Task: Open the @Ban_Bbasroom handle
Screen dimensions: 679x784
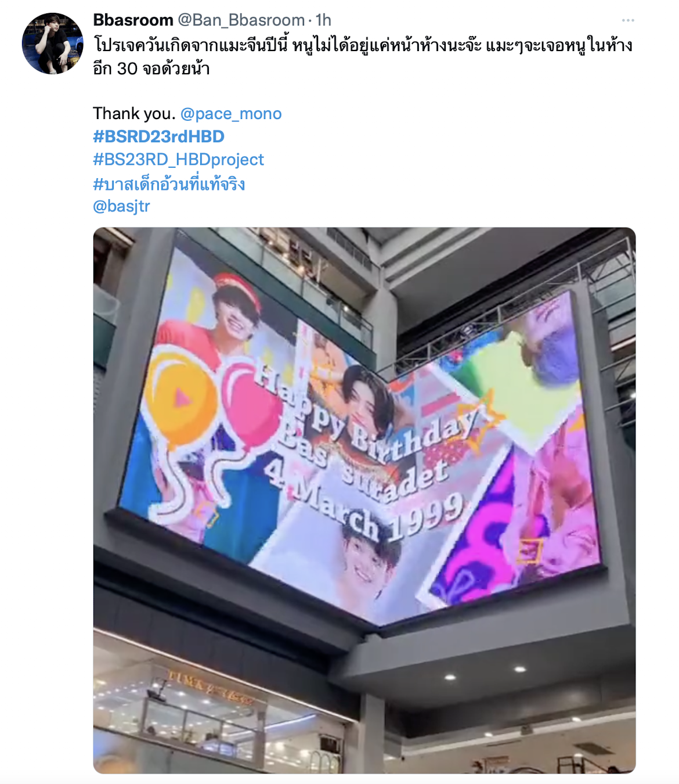Action: click(x=241, y=20)
